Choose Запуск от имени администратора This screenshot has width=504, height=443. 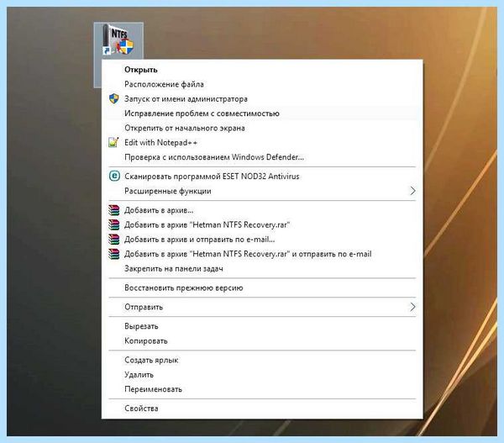tap(262, 98)
